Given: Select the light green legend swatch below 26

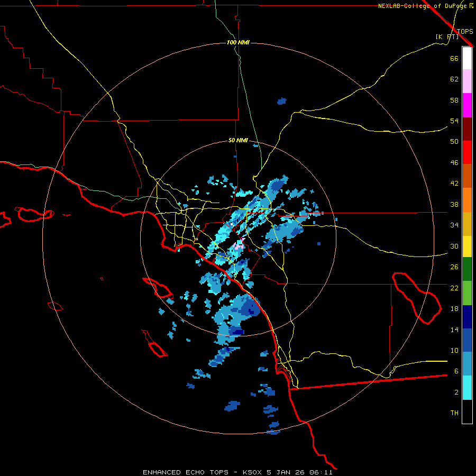Looking at the screenshot, I should click(467, 293).
